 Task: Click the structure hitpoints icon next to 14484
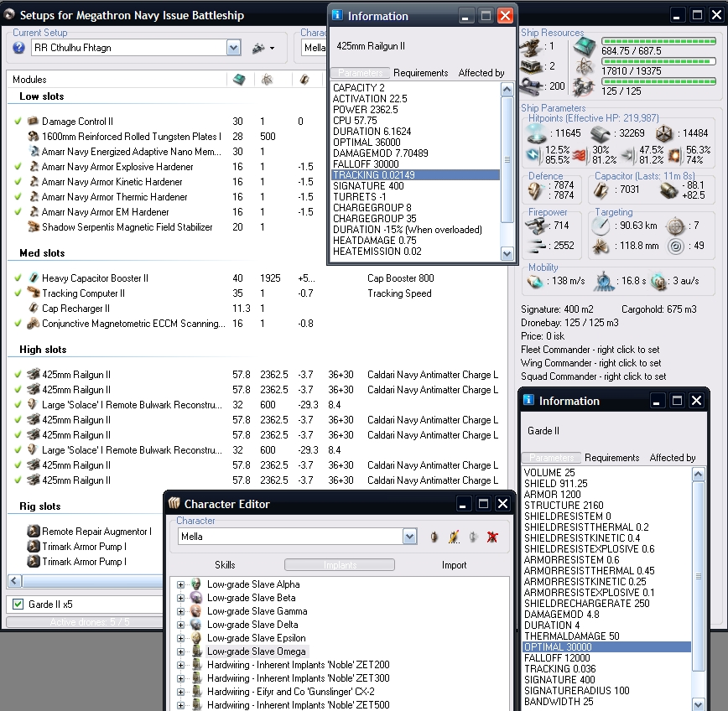point(664,133)
